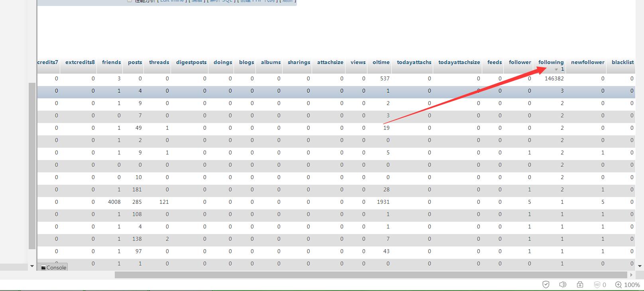The width and height of the screenshot is (644, 291).
Task: Sort by the oltime column header
Action: pyautogui.click(x=381, y=62)
